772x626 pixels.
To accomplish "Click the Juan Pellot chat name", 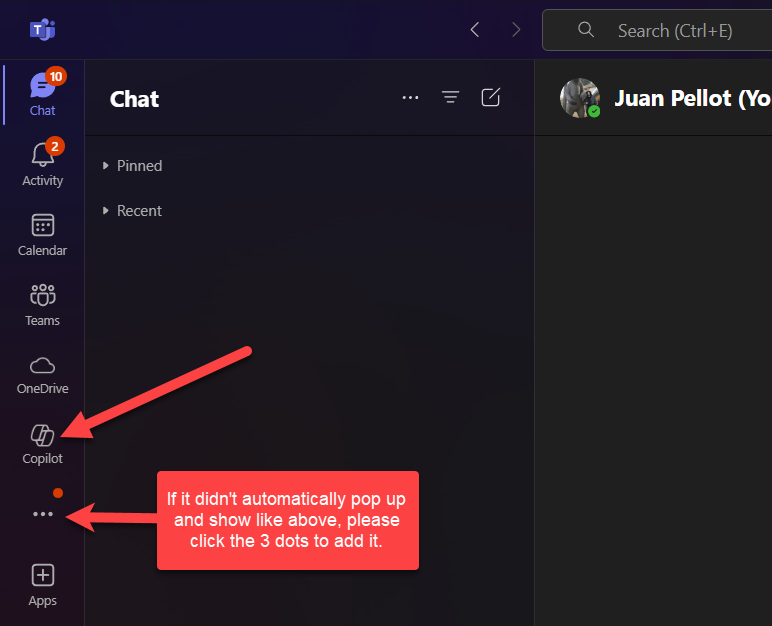I will click(x=690, y=99).
